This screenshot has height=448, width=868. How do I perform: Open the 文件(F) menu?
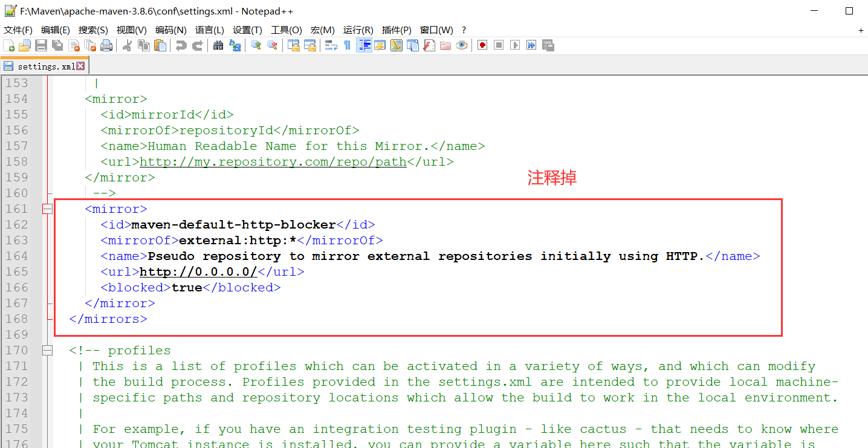(18, 30)
